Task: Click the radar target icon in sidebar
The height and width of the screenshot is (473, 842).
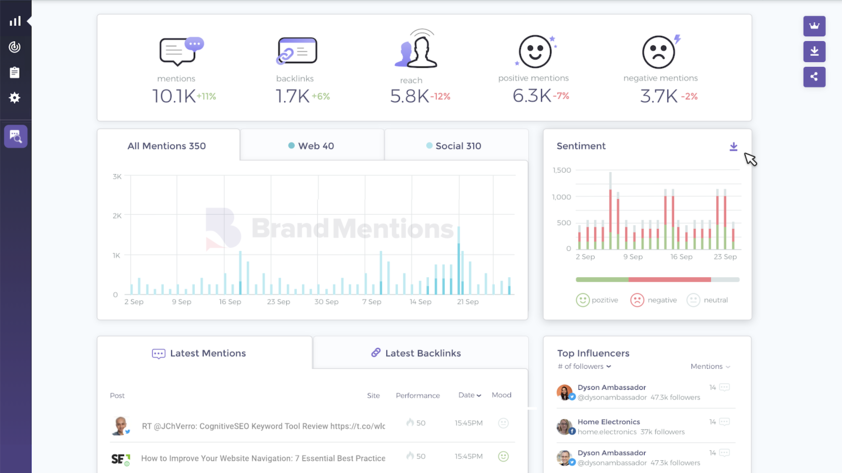Action: click(15, 47)
